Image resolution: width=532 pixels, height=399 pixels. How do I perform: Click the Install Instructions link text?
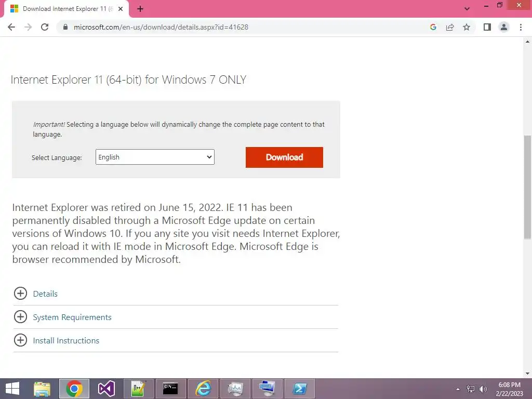(x=66, y=341)
